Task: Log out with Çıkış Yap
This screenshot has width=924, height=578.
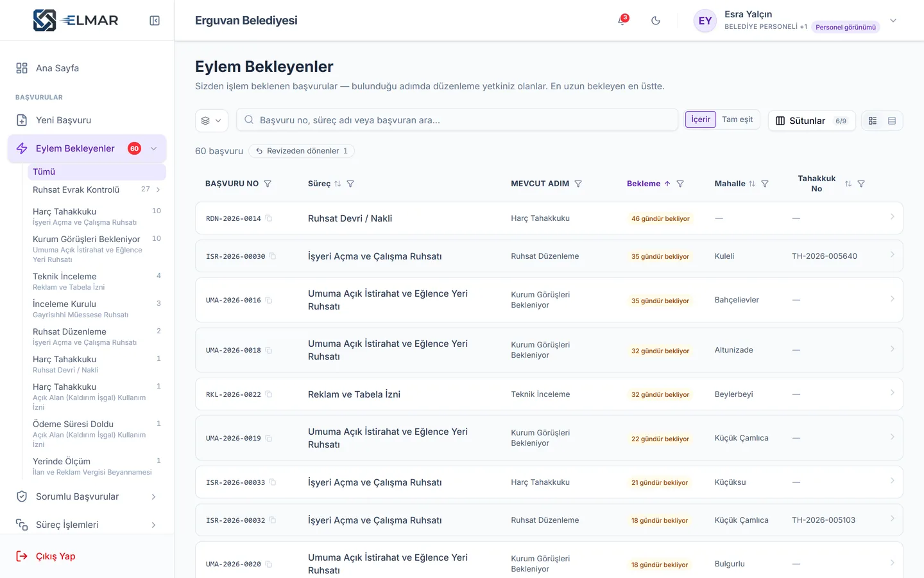Action: (x=46, y=556)
